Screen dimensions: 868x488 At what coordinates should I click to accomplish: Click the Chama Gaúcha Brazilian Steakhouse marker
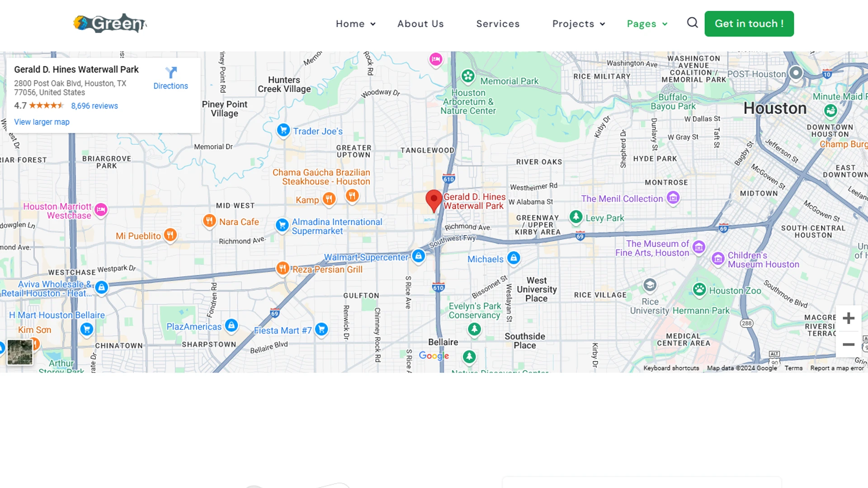352,196
